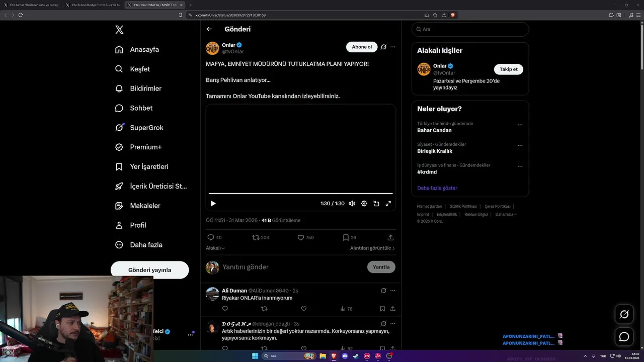The image size is (644, 362).
Task: Open Grok icon on the main post
Action: click(x=383, y=47)
